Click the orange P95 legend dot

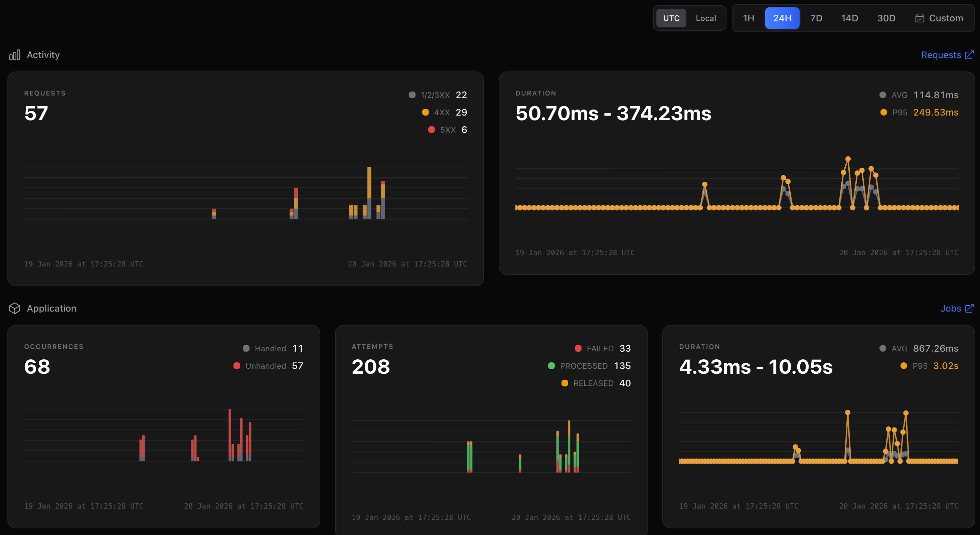(883, 112)
